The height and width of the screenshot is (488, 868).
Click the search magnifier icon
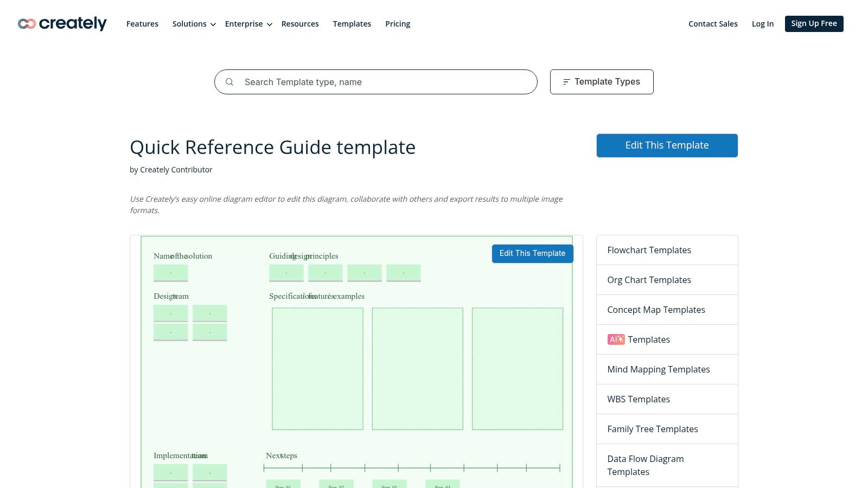[229, 81]
